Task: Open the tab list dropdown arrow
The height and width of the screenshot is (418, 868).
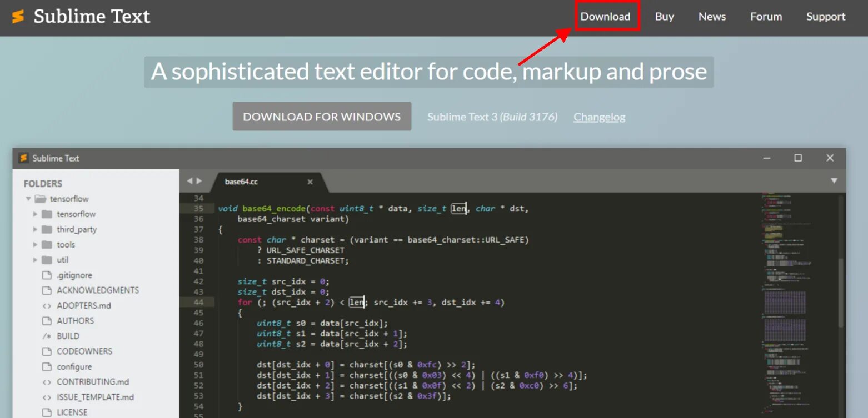Action: click(834, 181)
